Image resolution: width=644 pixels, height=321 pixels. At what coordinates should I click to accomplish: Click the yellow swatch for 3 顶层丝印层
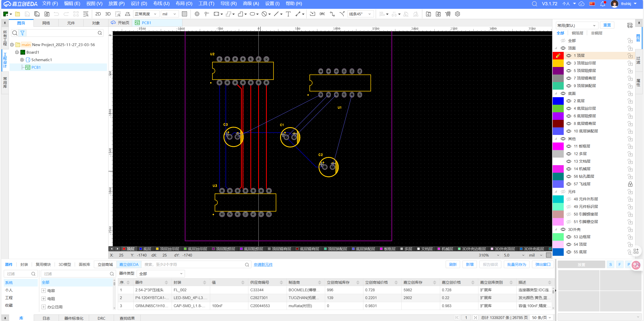coord(558,63)
